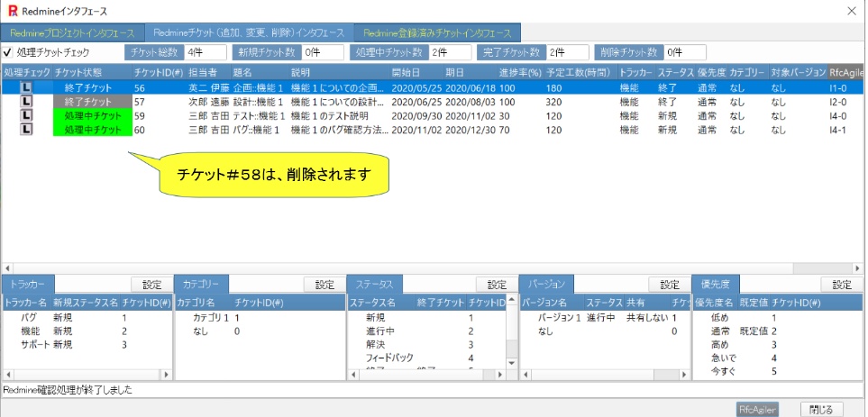Screen dimensions: 868x417
Task: Select the カテゴリ 1 category row
Action: click(x=260, y=318)
